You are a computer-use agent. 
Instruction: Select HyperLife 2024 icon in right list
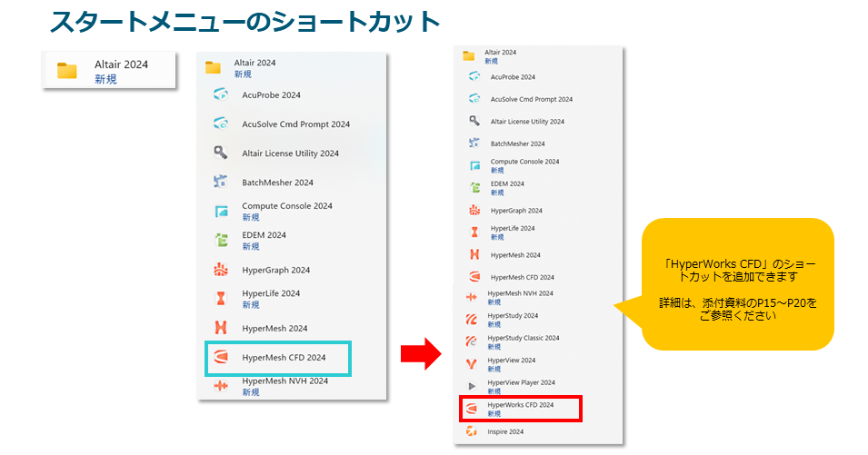pyautogui.click(x=474, y=232)
